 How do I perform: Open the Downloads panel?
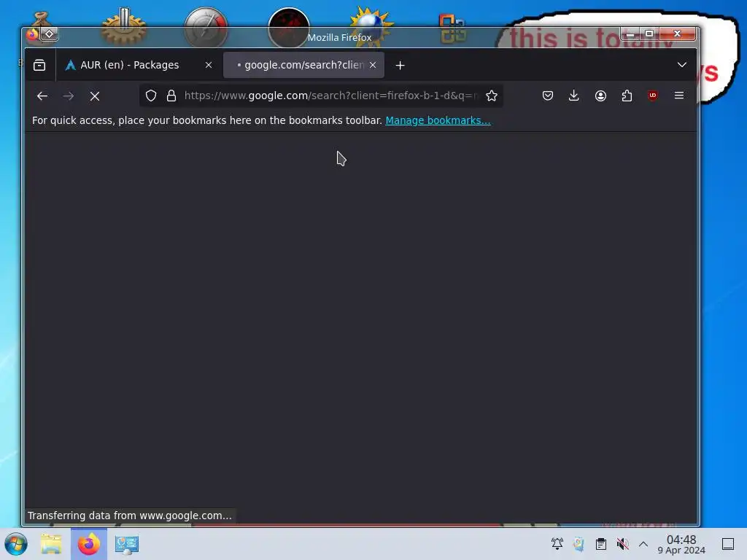click(574, 96)
